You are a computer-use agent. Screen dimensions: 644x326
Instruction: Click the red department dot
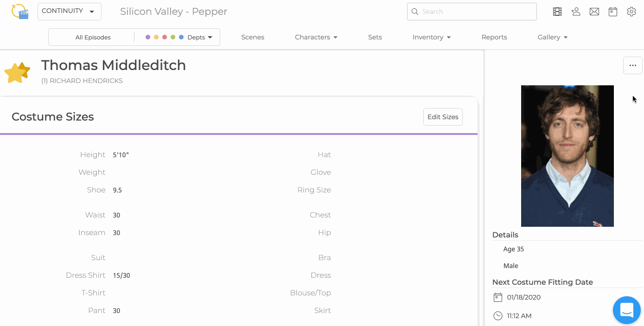click(165, 37)
